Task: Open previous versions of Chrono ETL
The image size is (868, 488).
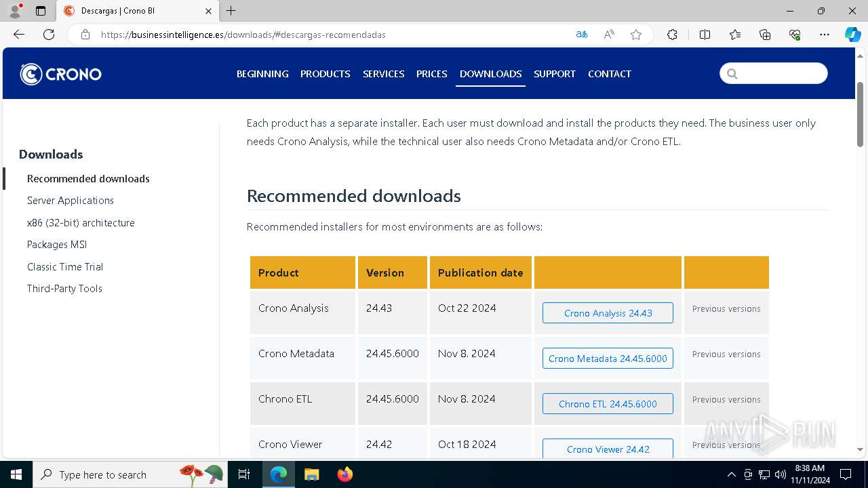Action: pyautogui.click(x=726, y=400)
